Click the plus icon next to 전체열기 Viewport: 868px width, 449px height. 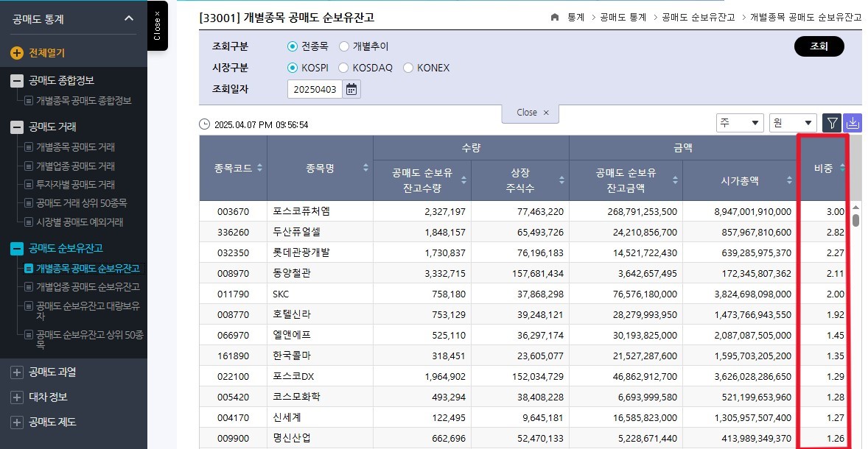[17, 53]
